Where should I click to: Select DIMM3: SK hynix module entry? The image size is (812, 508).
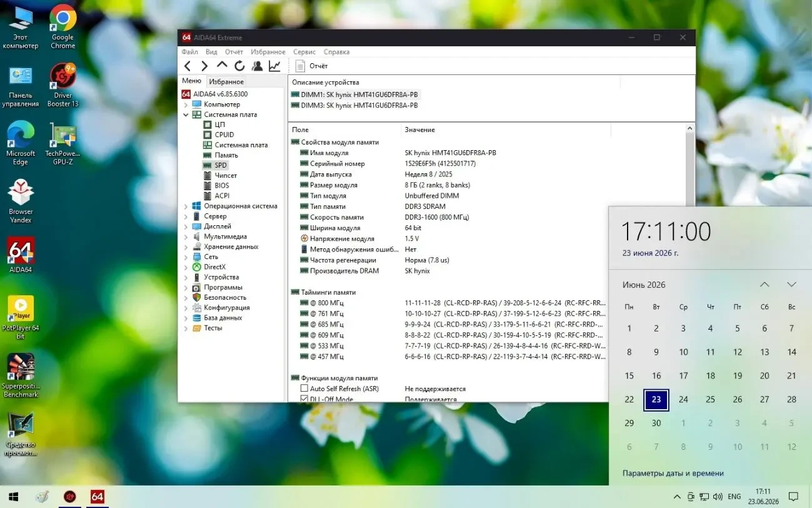coord(354,105)
